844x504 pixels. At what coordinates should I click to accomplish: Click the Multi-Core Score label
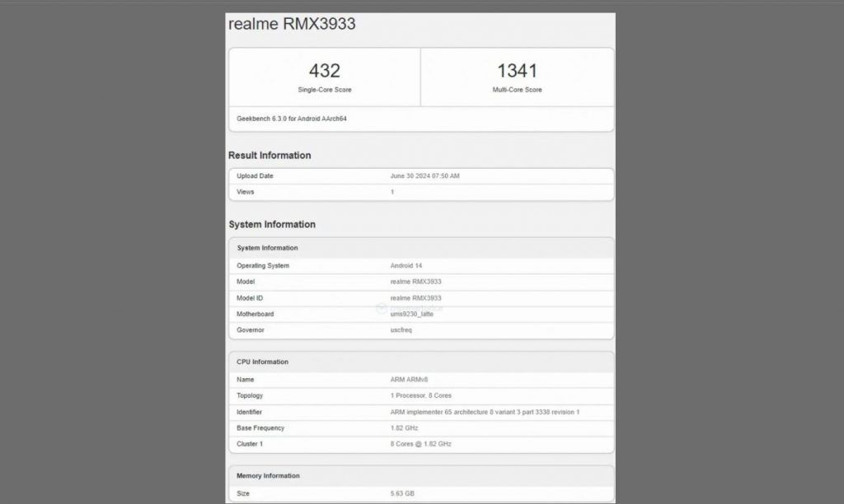517,90
